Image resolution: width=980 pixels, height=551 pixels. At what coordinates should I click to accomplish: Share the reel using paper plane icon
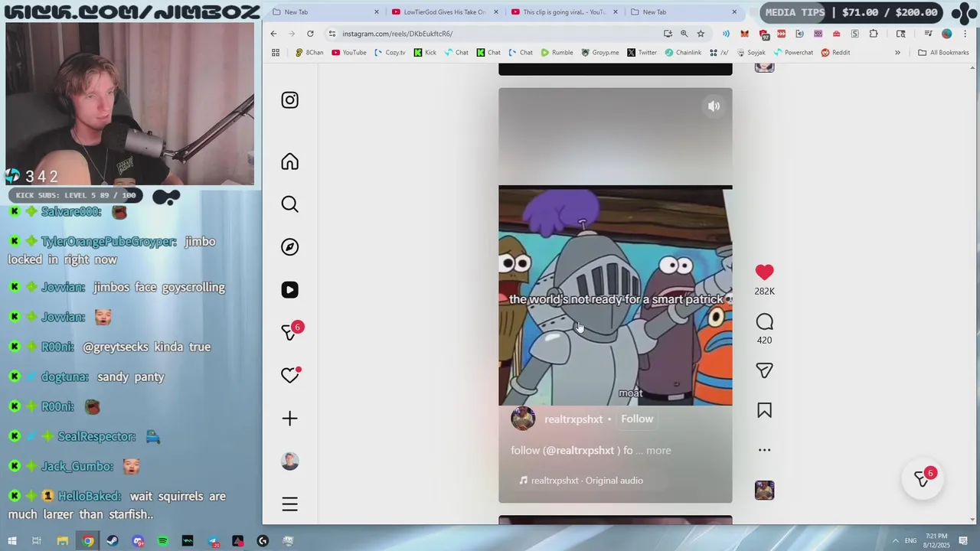(x=764, y=370)
